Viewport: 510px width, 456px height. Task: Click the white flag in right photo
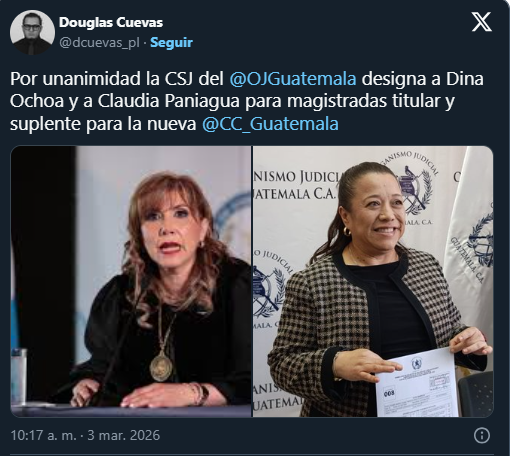pyautogui.click(x=470, y=247)
